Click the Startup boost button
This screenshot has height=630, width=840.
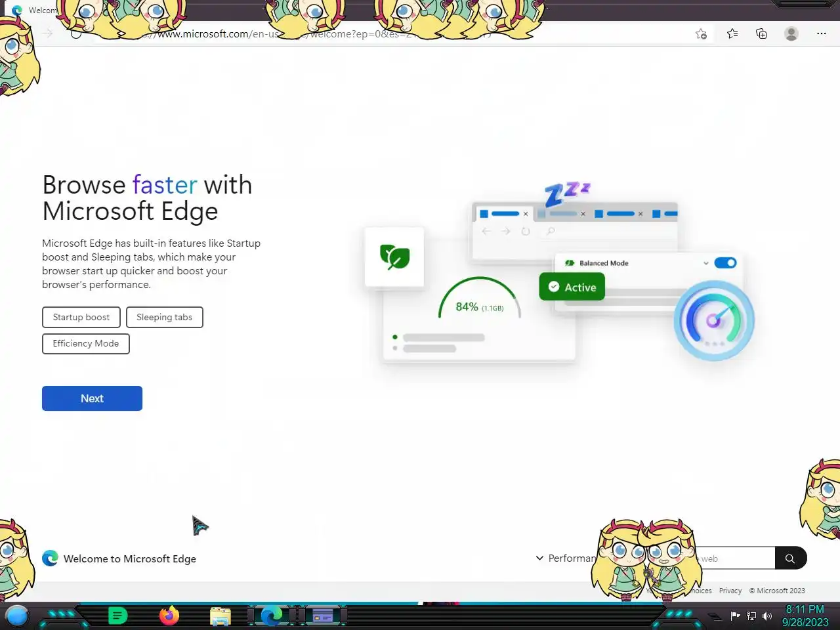81,317
